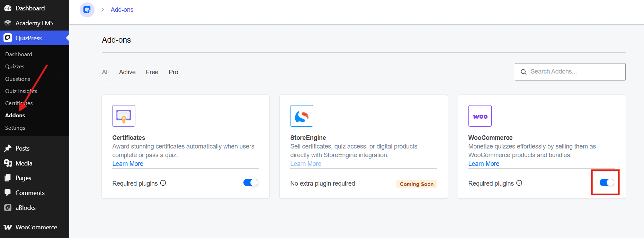
Task: Click the WooCommerce addon woo logo
Action: pos(480,116)
